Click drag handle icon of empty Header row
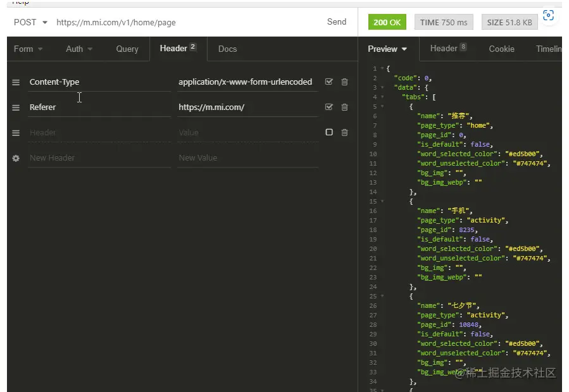This screenshot has height=392, width=569. 16,133
